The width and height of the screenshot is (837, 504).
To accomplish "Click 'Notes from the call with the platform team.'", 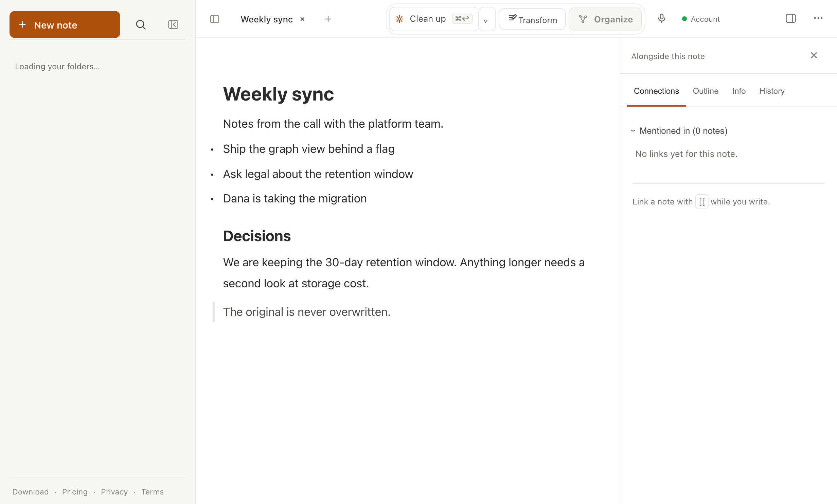I will [x=333, y=124].
